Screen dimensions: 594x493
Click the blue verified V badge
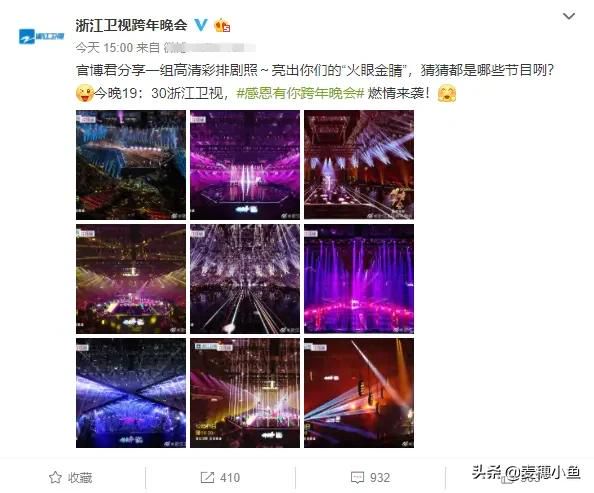(x=201, y=25)
